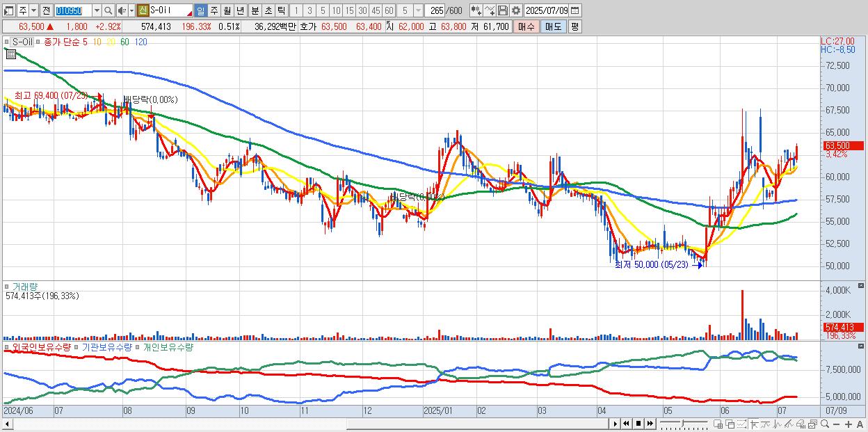Image resolution: width=868 pixels, height=432 pixels.
Task: Select the 1 interval button
Action: point(296,10)
